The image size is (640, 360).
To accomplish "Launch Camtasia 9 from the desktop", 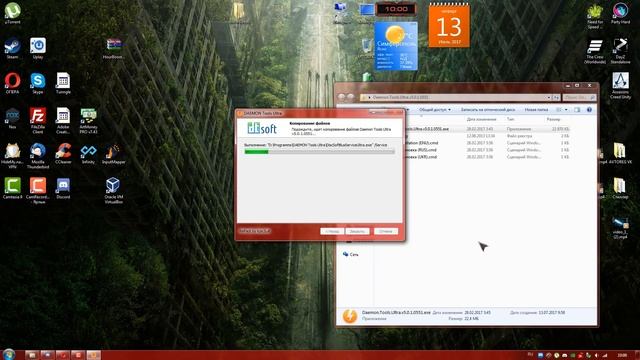I will pos(12,188).
